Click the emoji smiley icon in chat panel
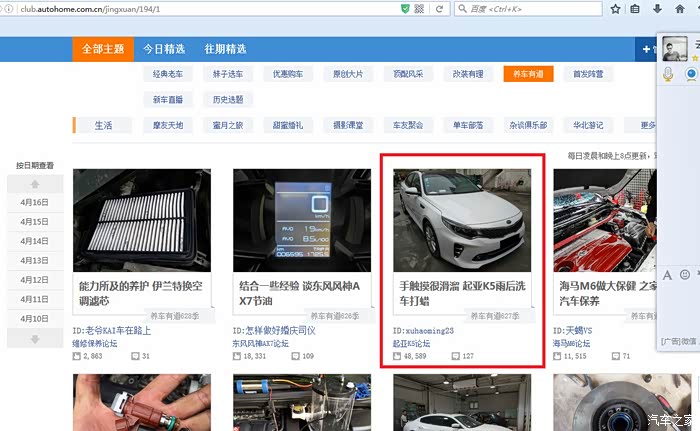The image size is (700, 431). 685,274
